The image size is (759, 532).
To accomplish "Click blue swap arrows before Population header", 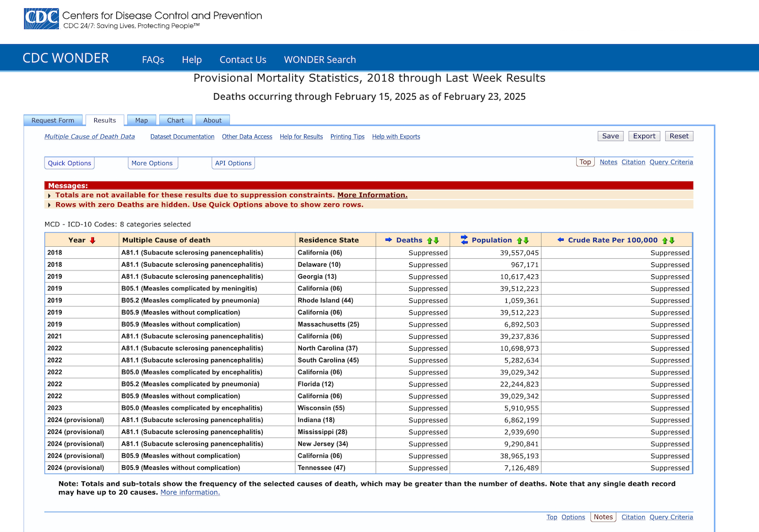I will tap(464, 240).
